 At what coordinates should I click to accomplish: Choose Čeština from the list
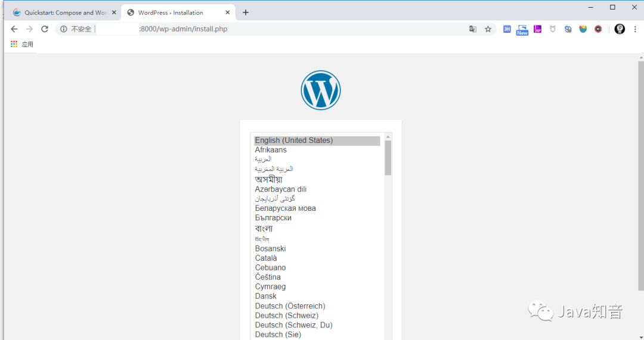pyautogui.click(x=268, y=277)
